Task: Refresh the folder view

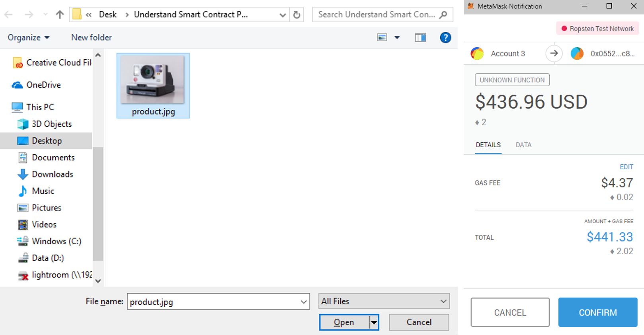Action: tap(297, 15)
